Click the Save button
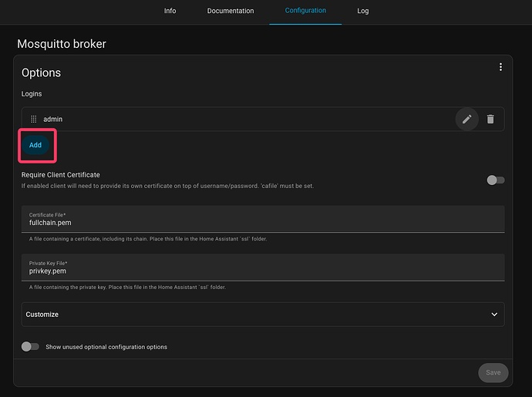 (x=493, y=372)
